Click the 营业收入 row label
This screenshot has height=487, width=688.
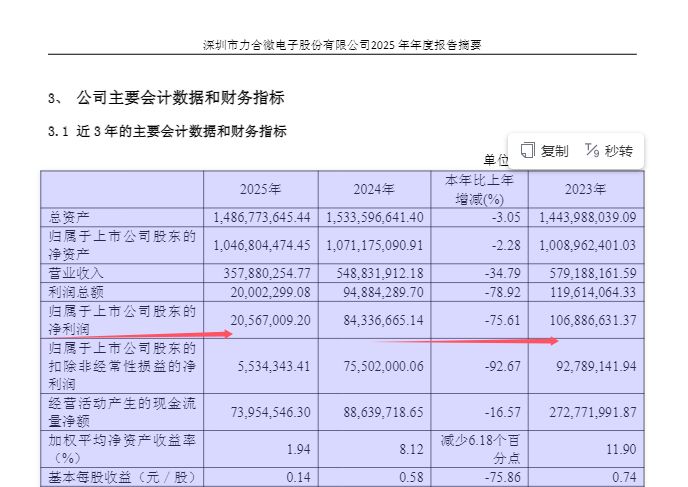click(75, 273)
